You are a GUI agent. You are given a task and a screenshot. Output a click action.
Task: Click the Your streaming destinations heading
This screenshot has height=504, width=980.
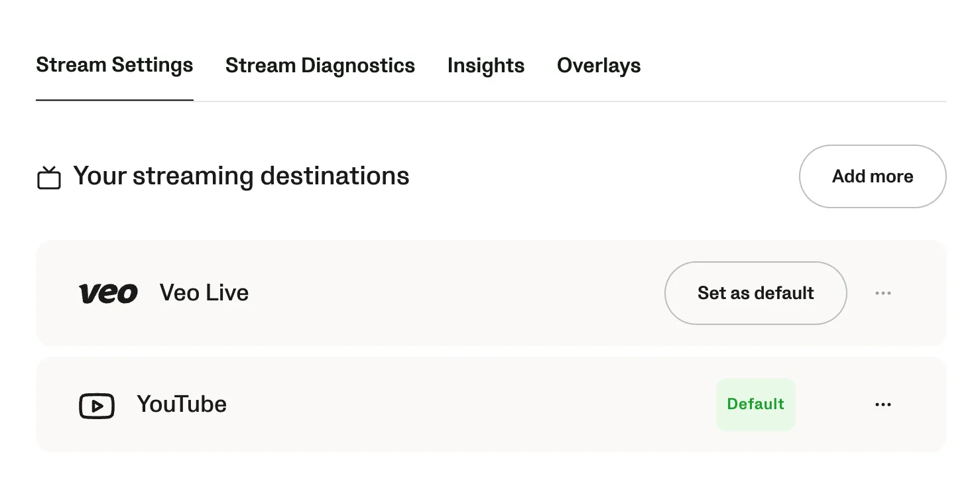[241, 176]
